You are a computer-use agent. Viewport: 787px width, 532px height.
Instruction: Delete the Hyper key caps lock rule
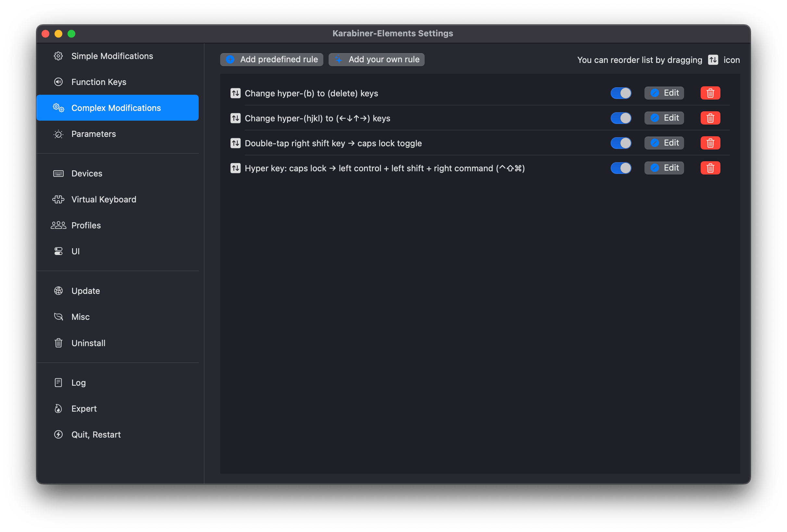point(710,168)
